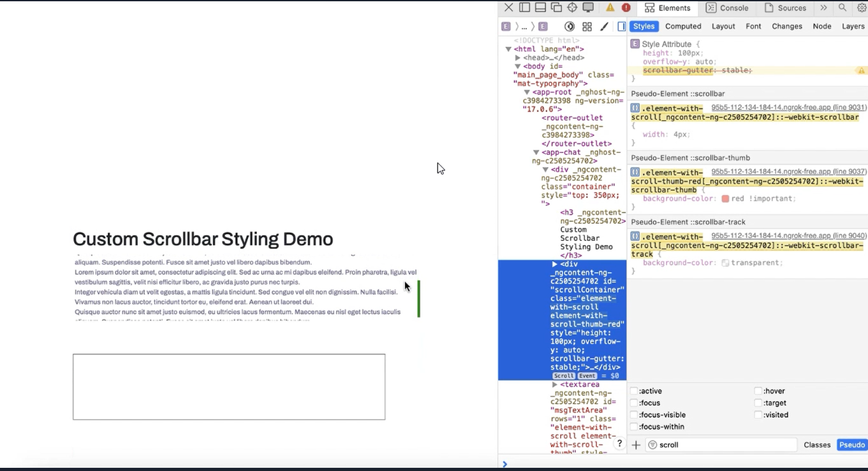Click the red errors badge icon
Screen dimensions: 868x471
tap(625, 8)
